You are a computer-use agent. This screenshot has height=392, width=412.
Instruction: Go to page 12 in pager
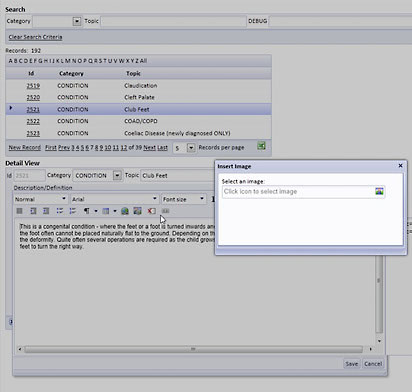(124, 147)
